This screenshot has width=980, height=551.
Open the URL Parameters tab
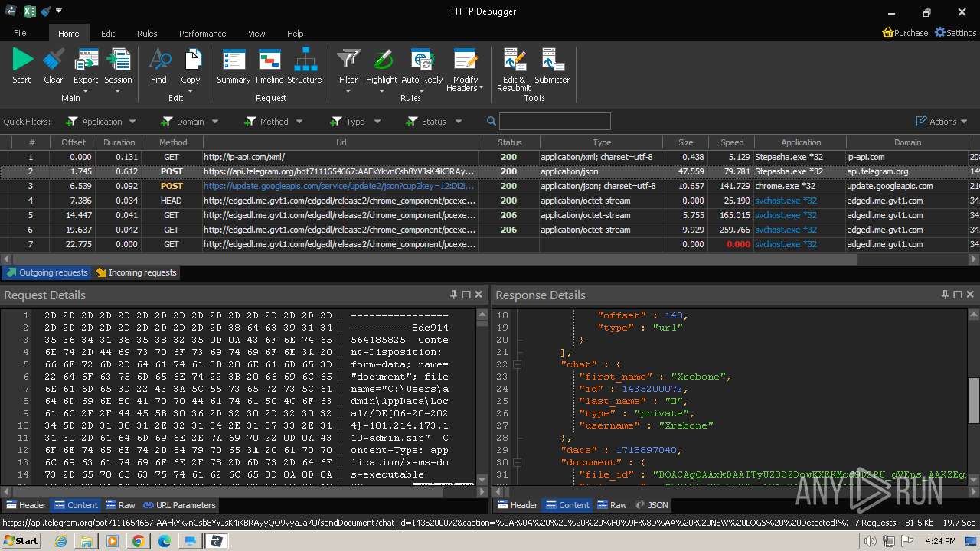point(180,505)
